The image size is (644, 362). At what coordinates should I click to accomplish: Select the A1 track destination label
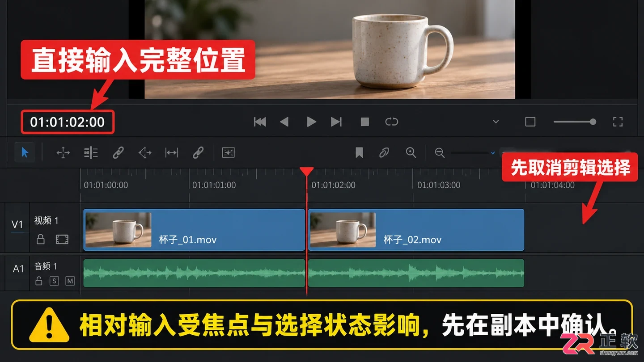(18, 269)
